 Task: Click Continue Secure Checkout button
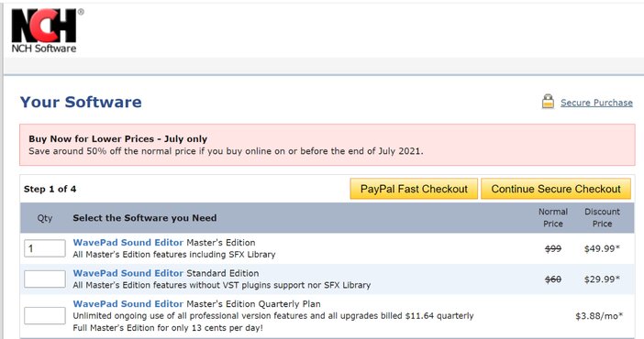pos(556,189)
